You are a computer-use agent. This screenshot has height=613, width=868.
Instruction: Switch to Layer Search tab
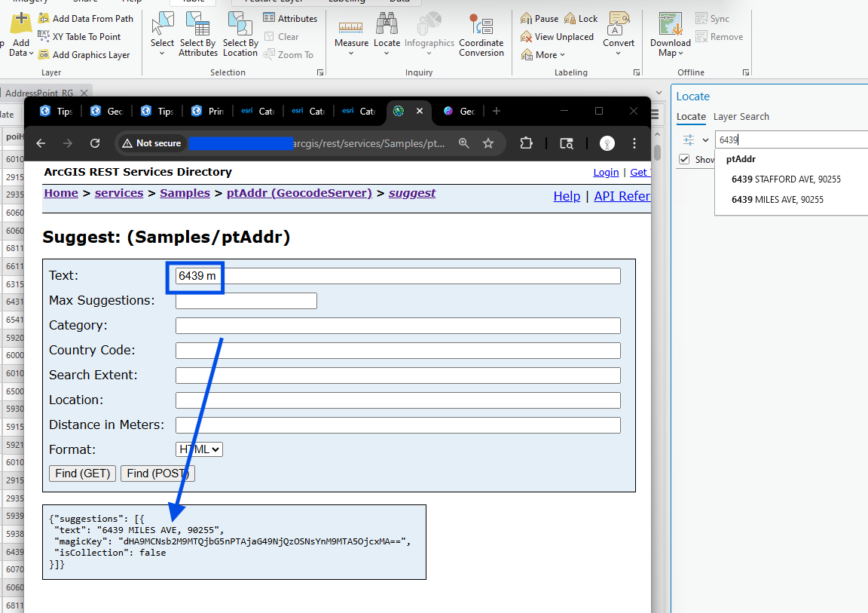coord(741,117)
